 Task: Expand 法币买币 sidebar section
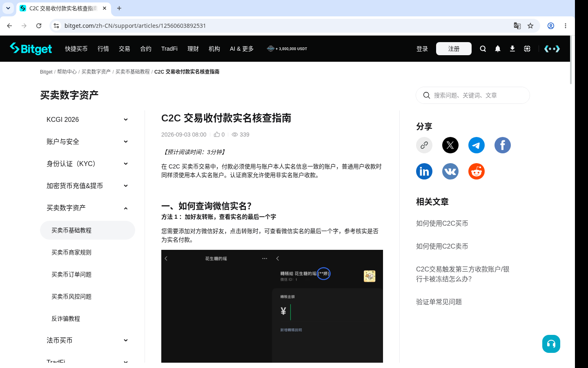tap(87, 340)
